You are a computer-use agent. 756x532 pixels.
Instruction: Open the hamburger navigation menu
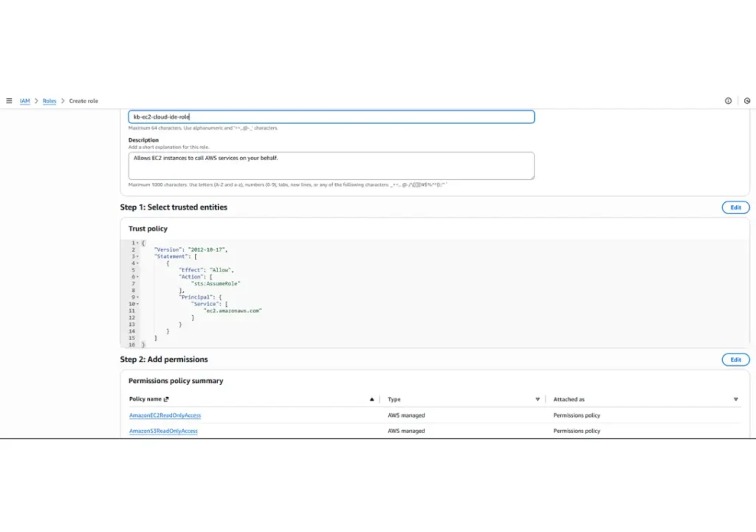pos(9,101)
